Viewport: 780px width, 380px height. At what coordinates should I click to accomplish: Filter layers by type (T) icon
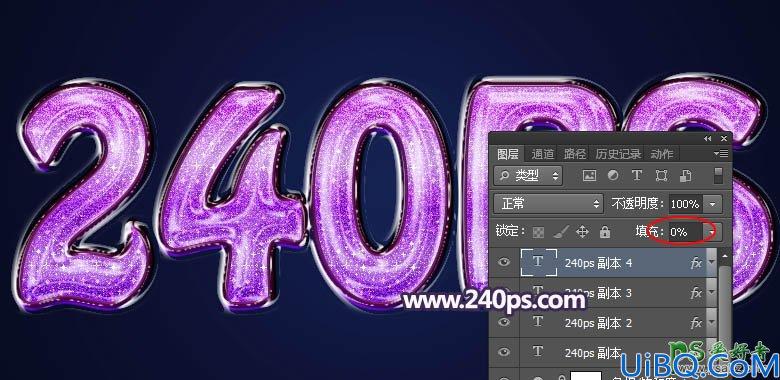636,176
